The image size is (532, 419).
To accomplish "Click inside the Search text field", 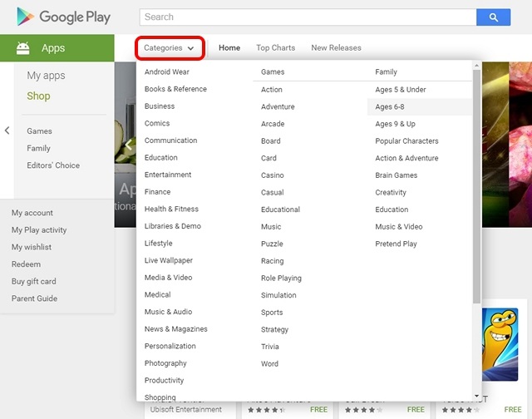I will point(308,17).
